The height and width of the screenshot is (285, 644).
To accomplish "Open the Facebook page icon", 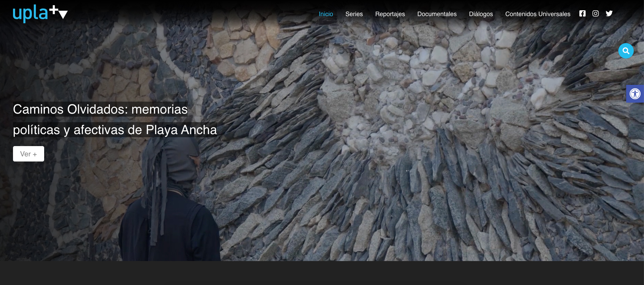I will coord(582,14).
